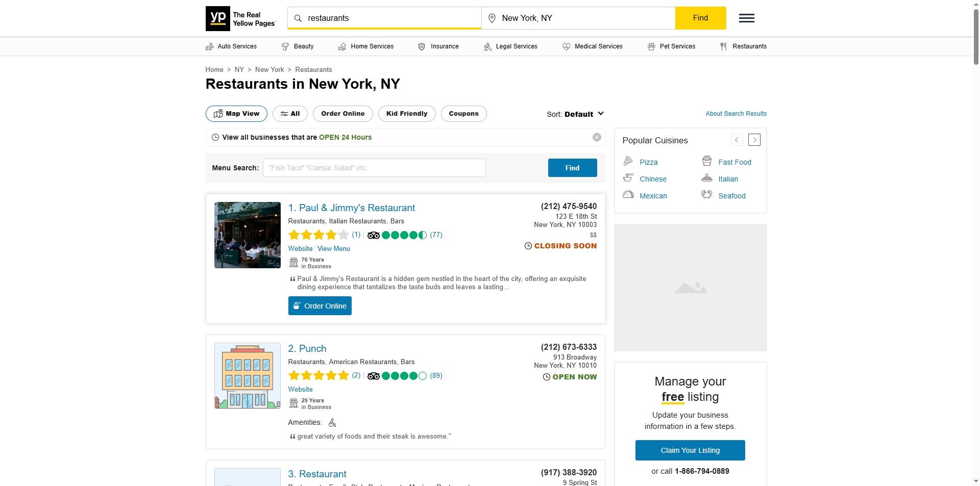Viewport: 980px width, 486px height.
Task: Toggle the Order Online filter
Action: pyautogui.click(x=342, y=114)
